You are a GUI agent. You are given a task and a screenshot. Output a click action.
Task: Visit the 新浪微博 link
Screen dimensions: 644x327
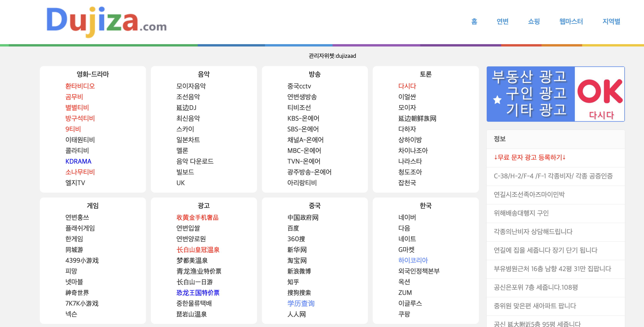click(299, 271)
